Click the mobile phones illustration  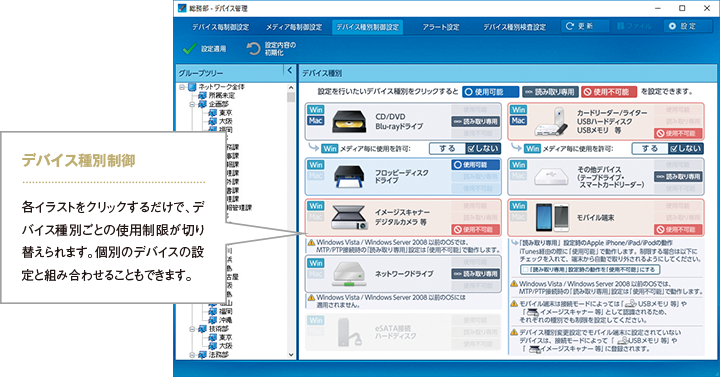pos(552,217)
